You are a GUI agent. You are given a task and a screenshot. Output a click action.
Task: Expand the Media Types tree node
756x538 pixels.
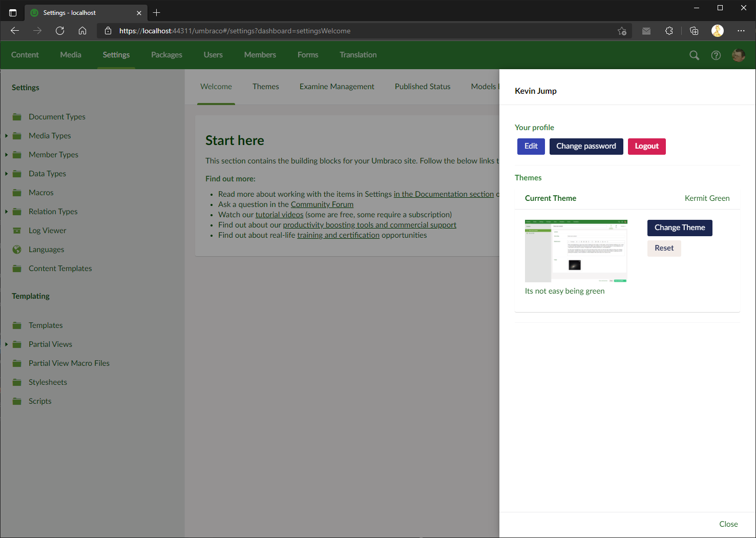click(x=6, y=136)
